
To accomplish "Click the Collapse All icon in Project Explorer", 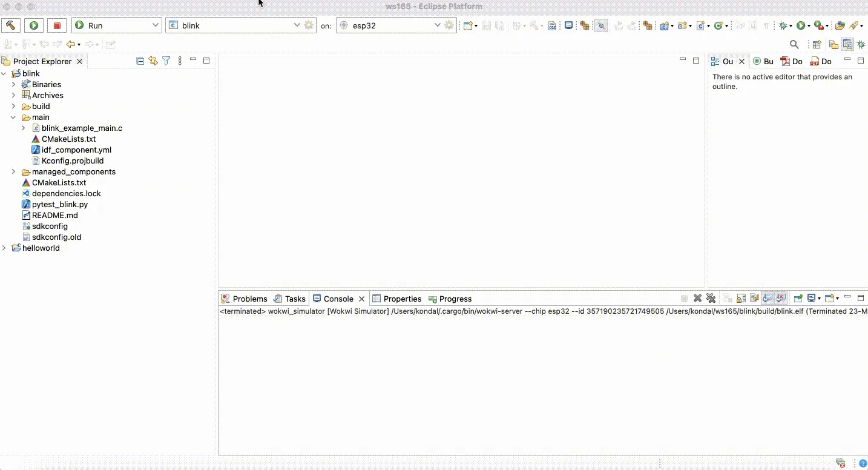I will [x=140, y=61].
